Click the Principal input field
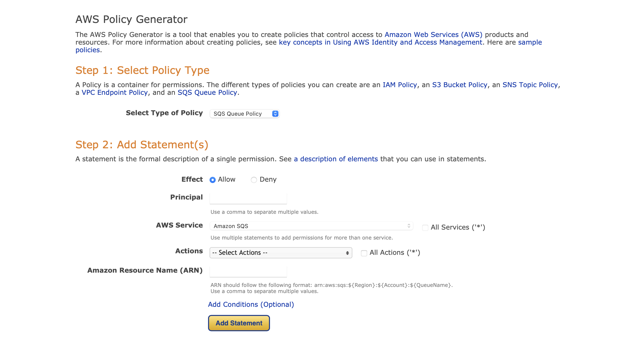 click(248, 198)
